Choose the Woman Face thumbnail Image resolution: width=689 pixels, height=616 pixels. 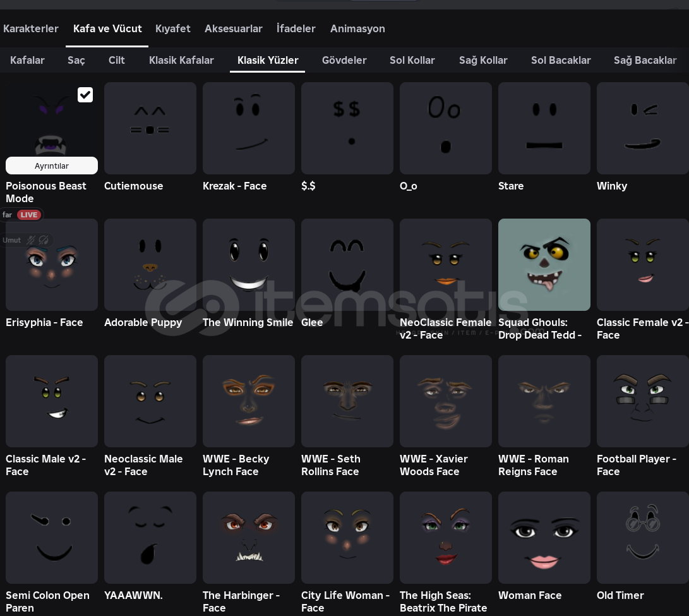(544, 537)
